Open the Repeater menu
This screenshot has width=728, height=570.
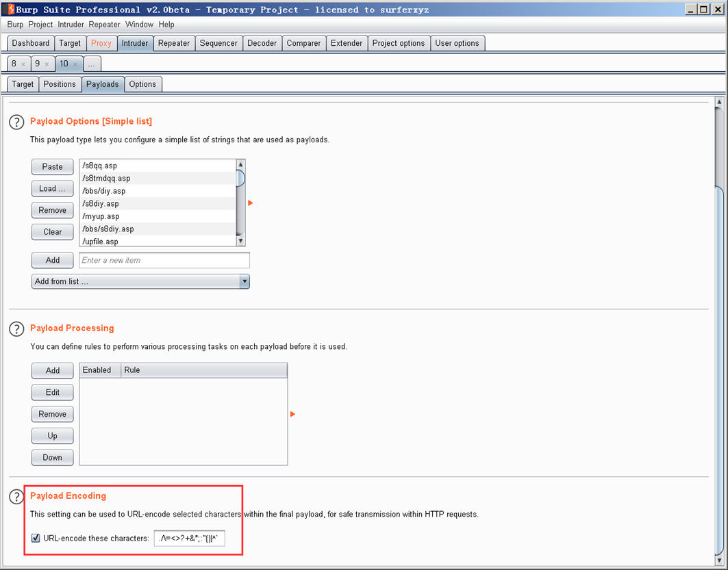(105, 25)
